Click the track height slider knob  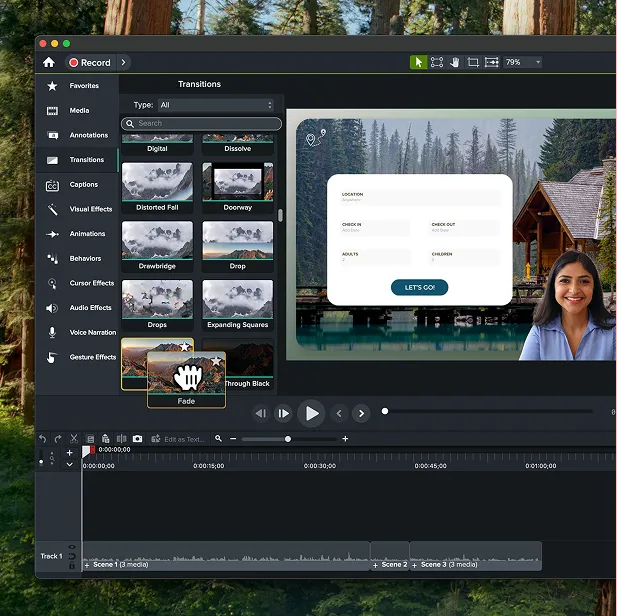[41, 462]
